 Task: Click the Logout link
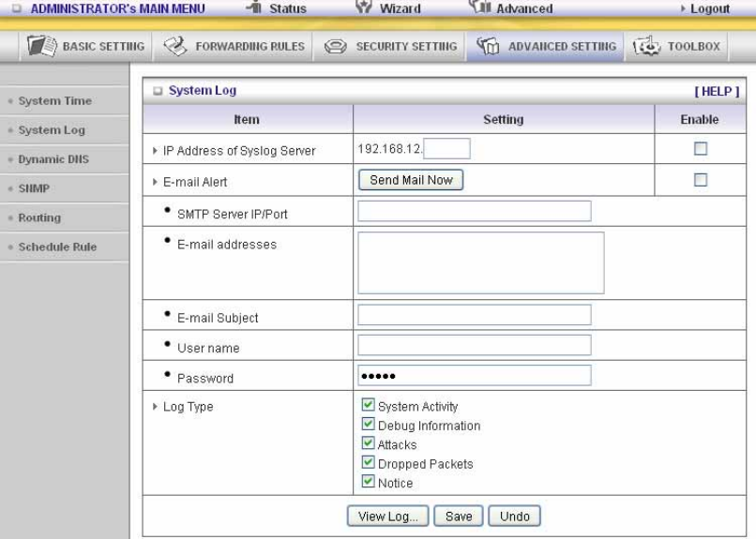coord(710,8)
